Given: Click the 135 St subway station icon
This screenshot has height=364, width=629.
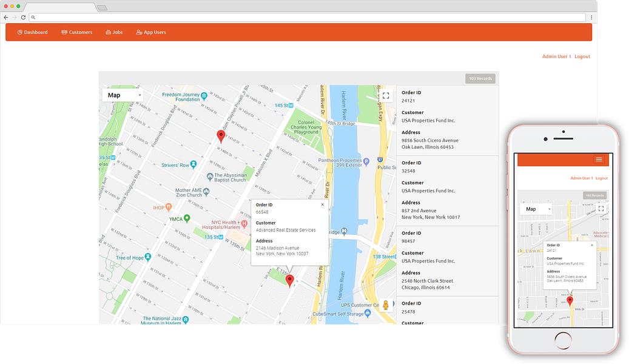Looking at the screenshot, I should [x=221, y=237].
